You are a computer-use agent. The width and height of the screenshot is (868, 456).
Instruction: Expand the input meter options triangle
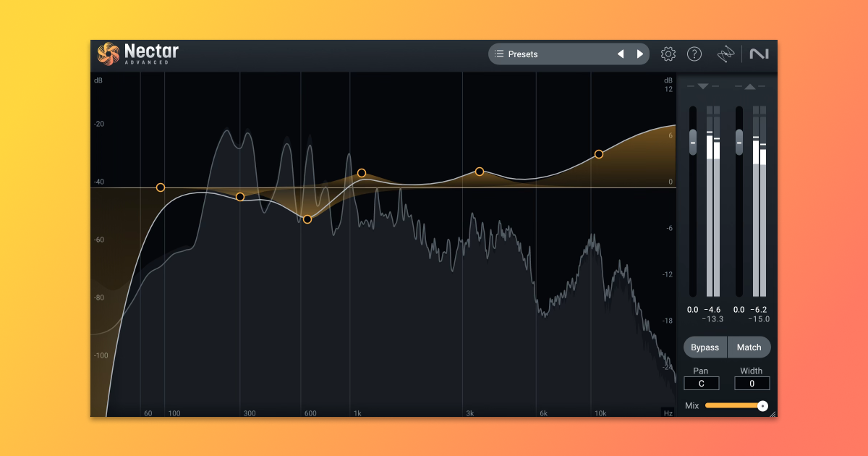(702, 86)
